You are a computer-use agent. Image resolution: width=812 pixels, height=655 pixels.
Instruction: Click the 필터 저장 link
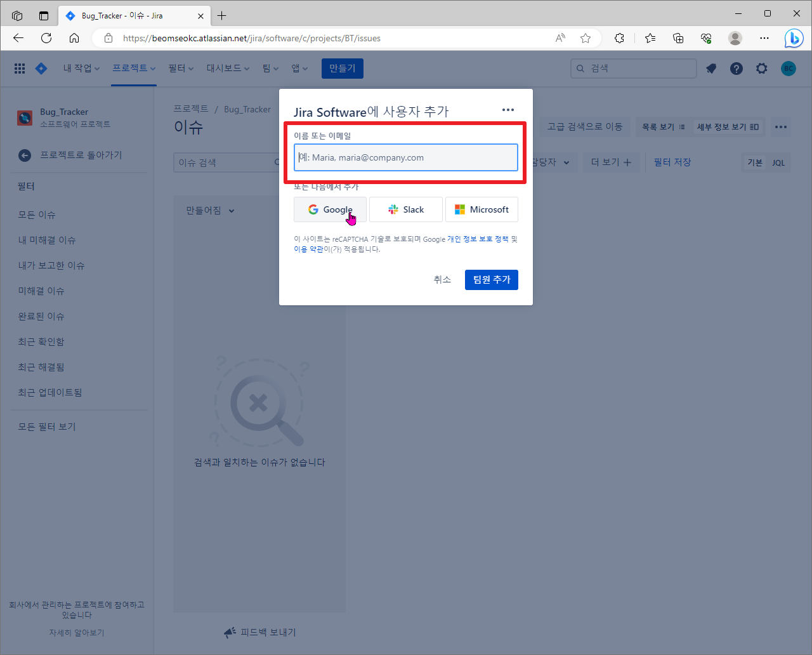[672, 162]
